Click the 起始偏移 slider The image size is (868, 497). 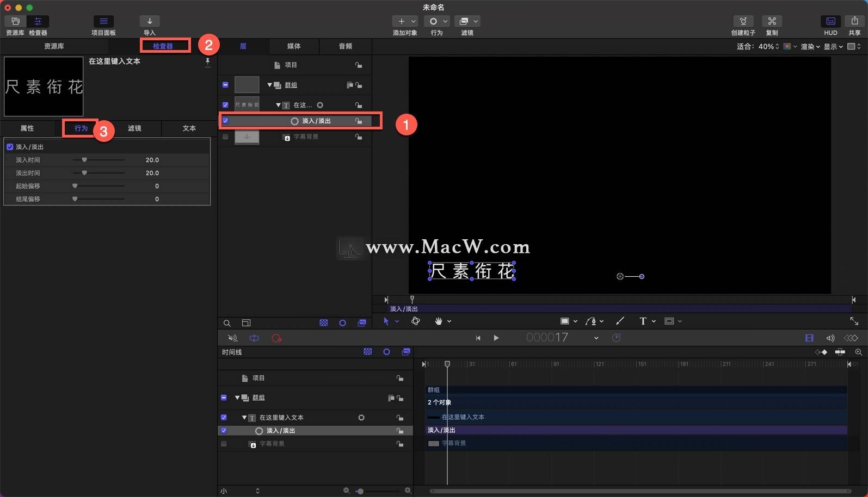tap(99, 186)
